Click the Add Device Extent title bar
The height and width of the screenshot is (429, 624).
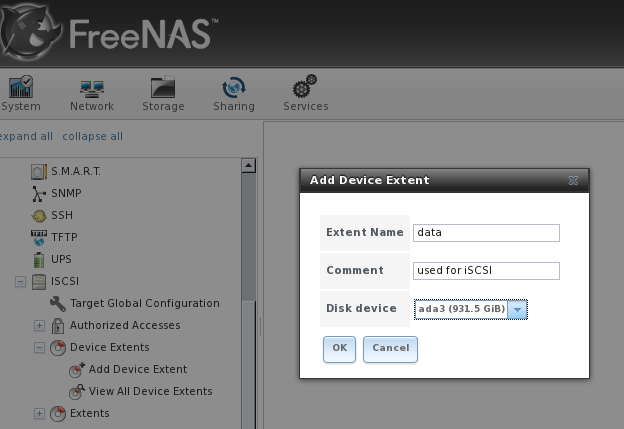pyautogui.click(x=444, y=181)
